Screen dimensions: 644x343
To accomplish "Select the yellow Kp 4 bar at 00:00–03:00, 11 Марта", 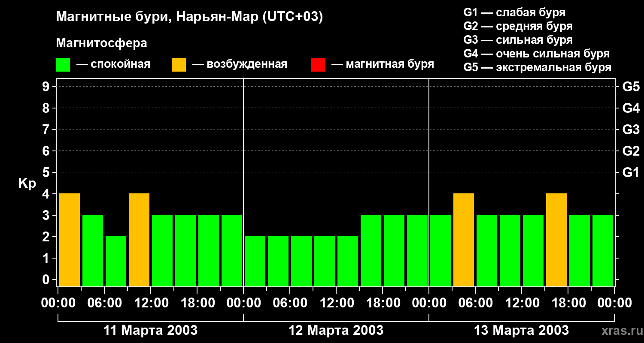I will [x=70, y=240].
